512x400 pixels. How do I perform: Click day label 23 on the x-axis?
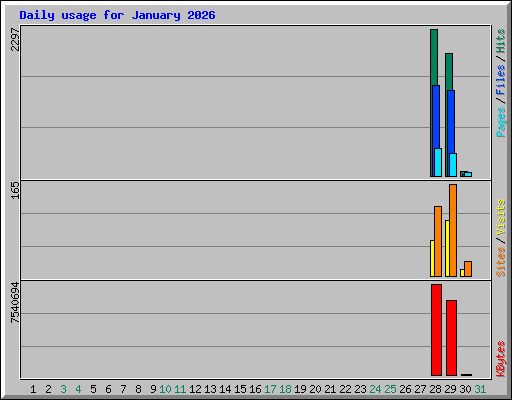[x=360, y=389]
